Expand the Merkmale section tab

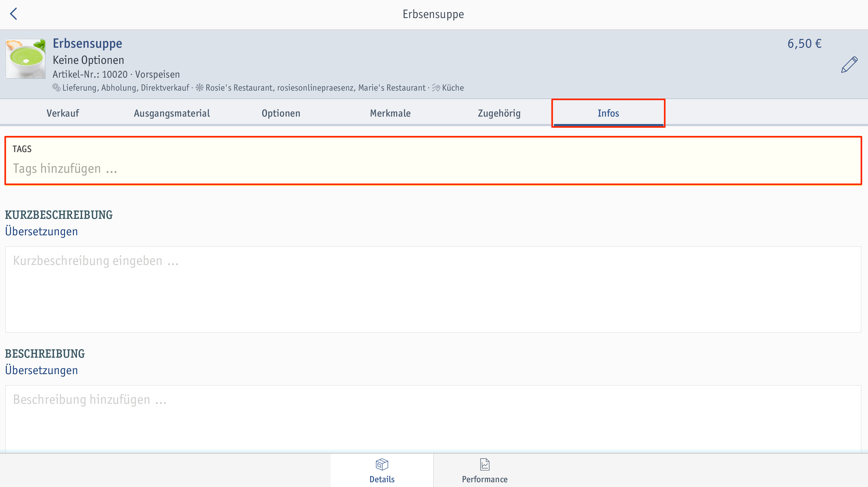point(390,113)
